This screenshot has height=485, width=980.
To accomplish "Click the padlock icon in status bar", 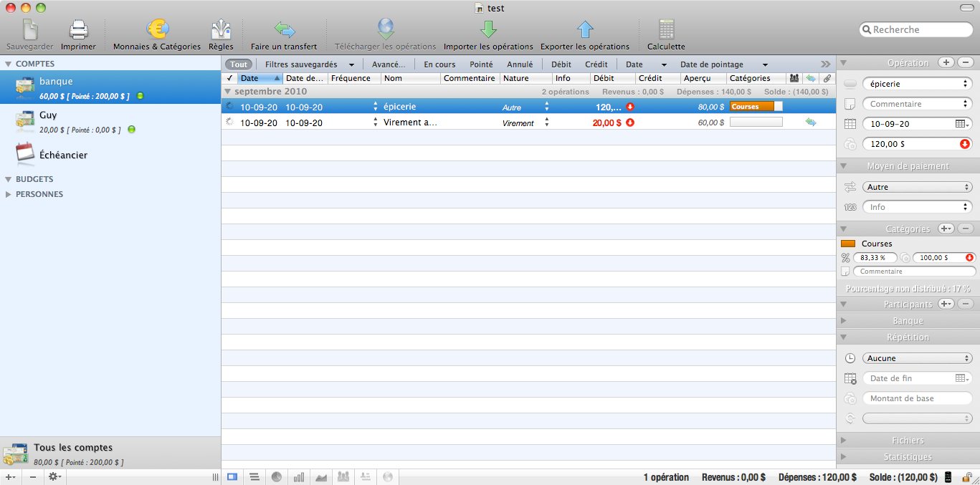I will click(967, 477).
